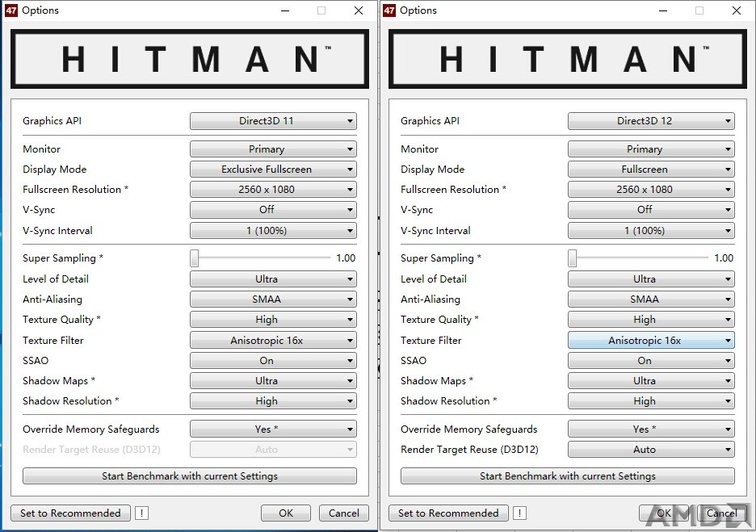The width and height of the screenshot is (756, 532).
Task: Close the right Options window
Action: tap(737, 10)
